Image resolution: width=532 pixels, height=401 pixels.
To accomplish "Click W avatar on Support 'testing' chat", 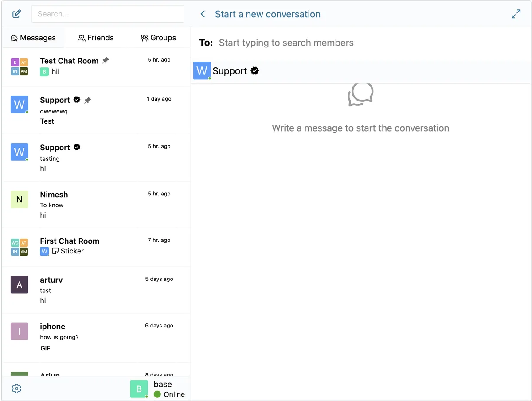I will coord(19,152).
